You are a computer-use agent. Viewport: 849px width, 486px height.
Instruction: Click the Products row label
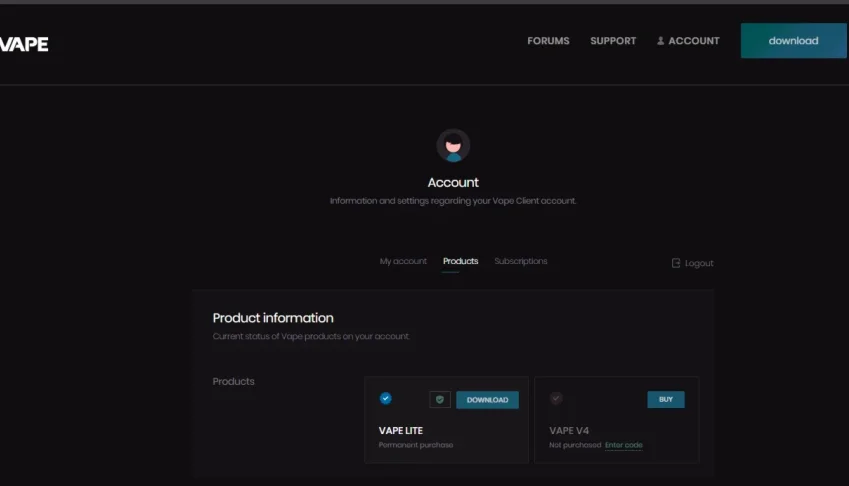233,382
